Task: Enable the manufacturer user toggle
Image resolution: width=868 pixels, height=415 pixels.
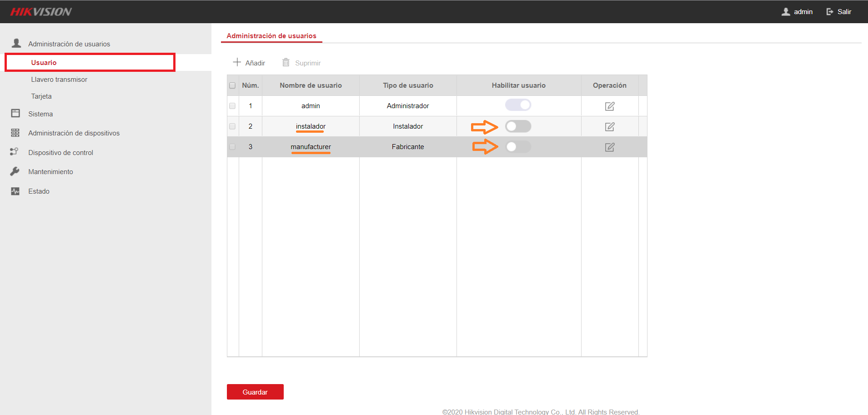Action: (x=518, y=147)
